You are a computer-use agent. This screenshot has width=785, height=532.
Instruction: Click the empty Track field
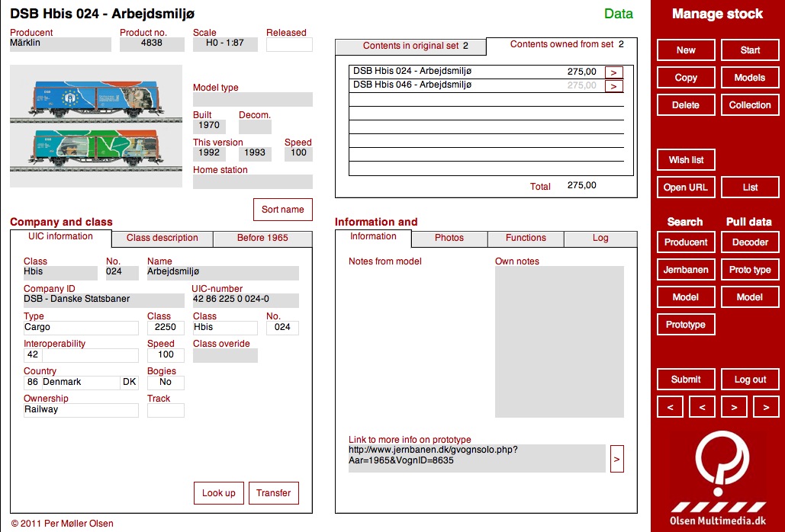click(x=166, y=411)
